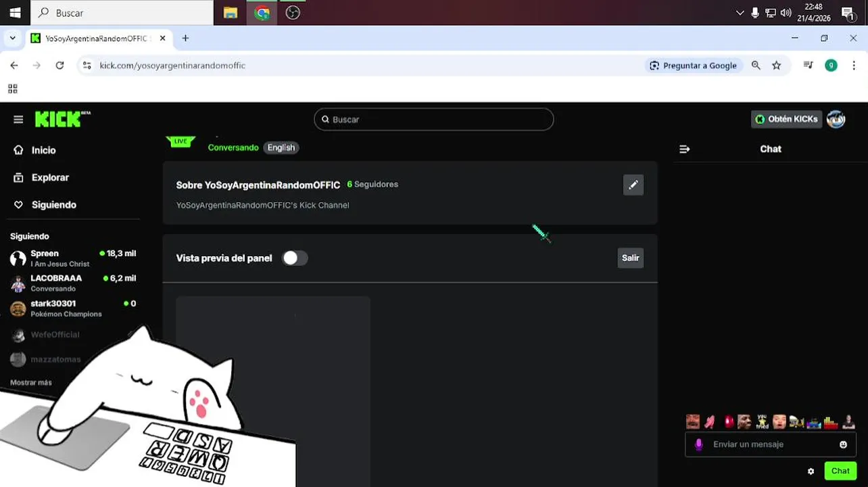Click the kick.com address bar URL

172,66
